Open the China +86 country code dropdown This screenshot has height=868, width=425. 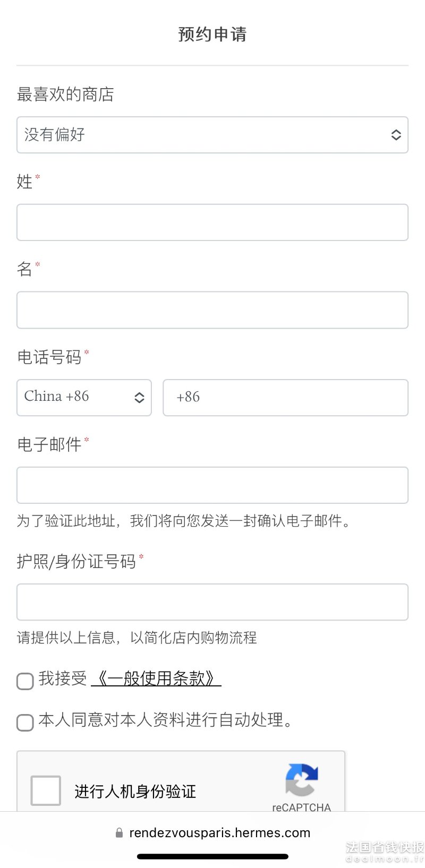[84, 398]
